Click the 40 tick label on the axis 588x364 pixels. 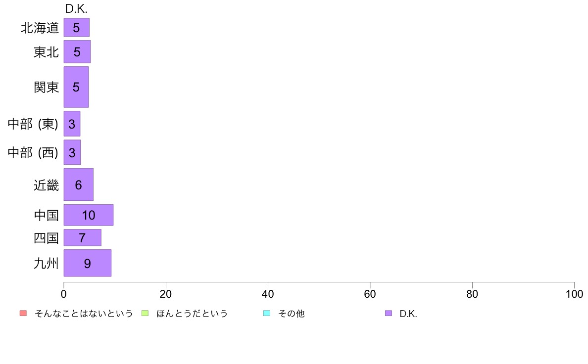(x=268, y=294)
